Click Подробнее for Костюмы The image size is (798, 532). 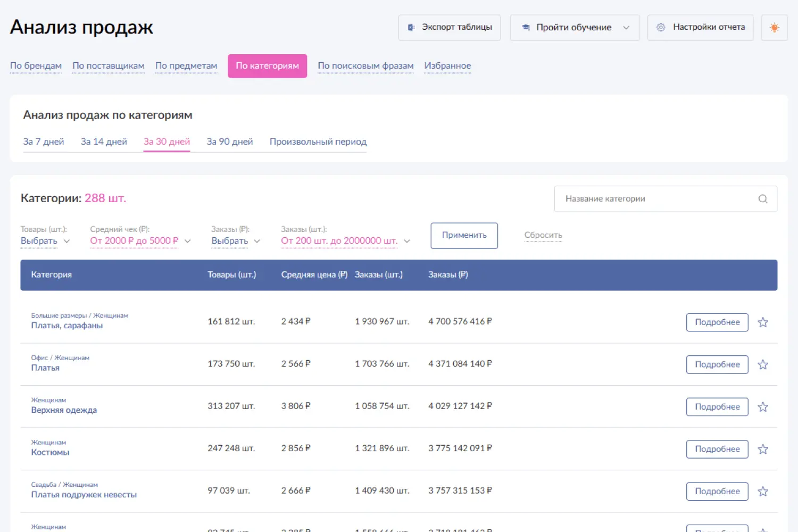point(717,449)
